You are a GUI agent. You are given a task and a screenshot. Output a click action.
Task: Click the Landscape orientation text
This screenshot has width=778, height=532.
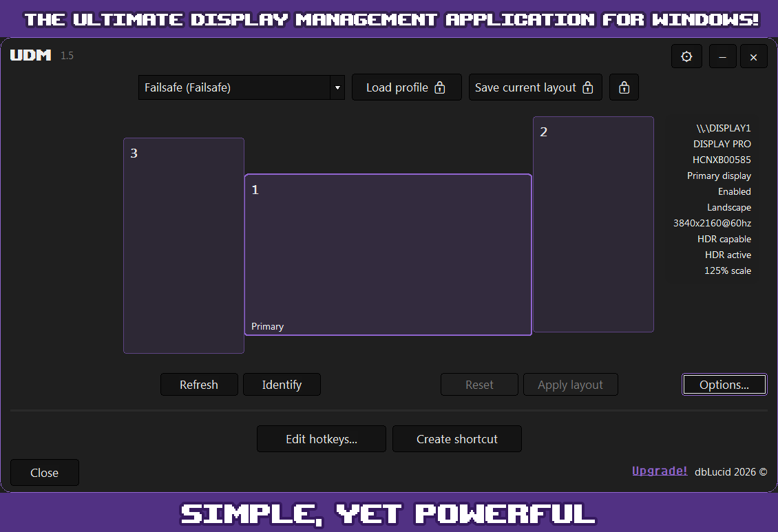pos(729,207)
